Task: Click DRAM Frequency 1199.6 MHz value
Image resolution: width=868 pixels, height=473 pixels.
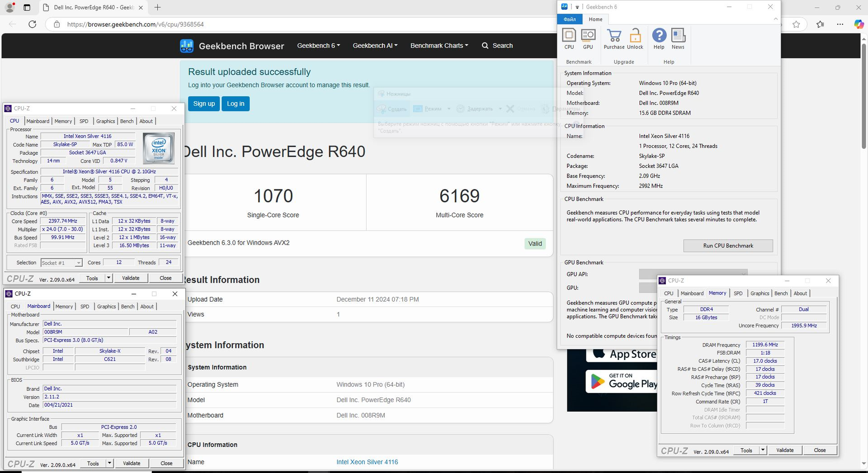Action: point(765,345)
